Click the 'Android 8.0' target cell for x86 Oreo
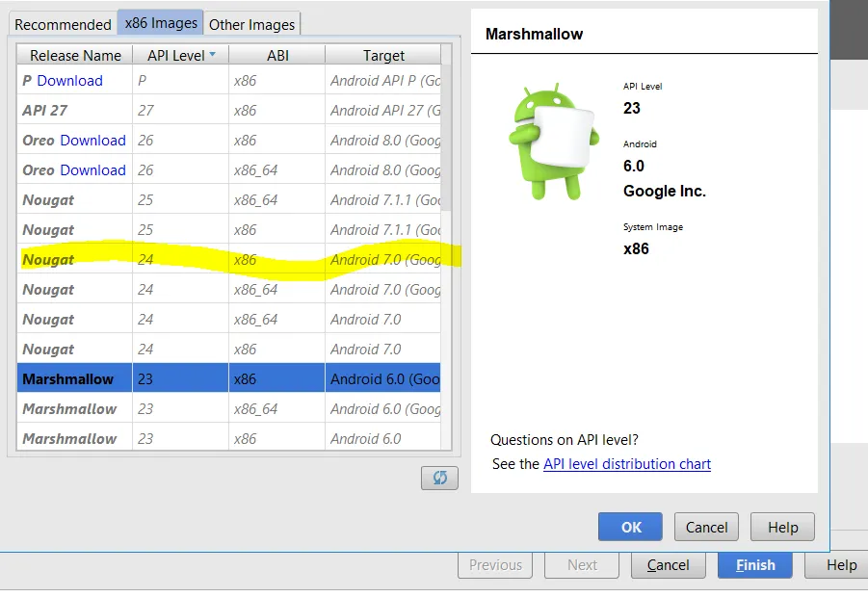The height and width of the screenshot is (597, 868). tap(383, 141)
